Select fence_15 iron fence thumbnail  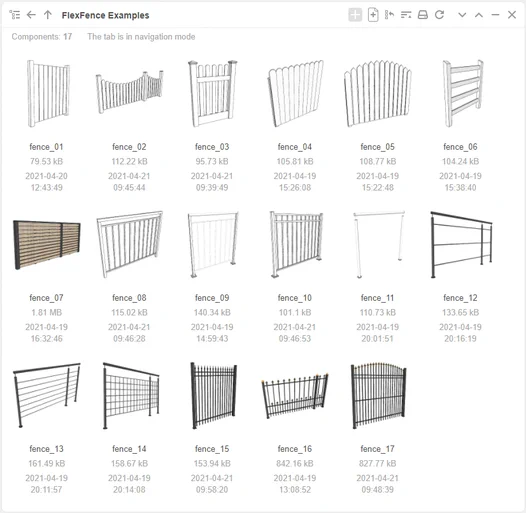(213, 395)
